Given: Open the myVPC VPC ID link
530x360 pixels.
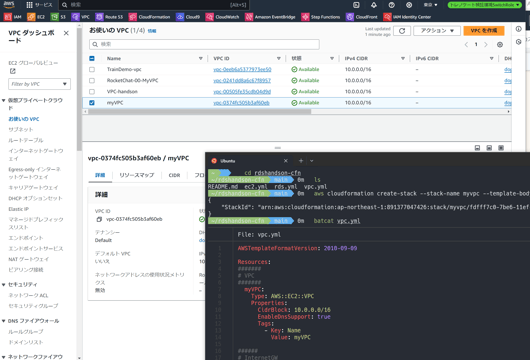Looking at the screenshot, I should click(241, 103).
